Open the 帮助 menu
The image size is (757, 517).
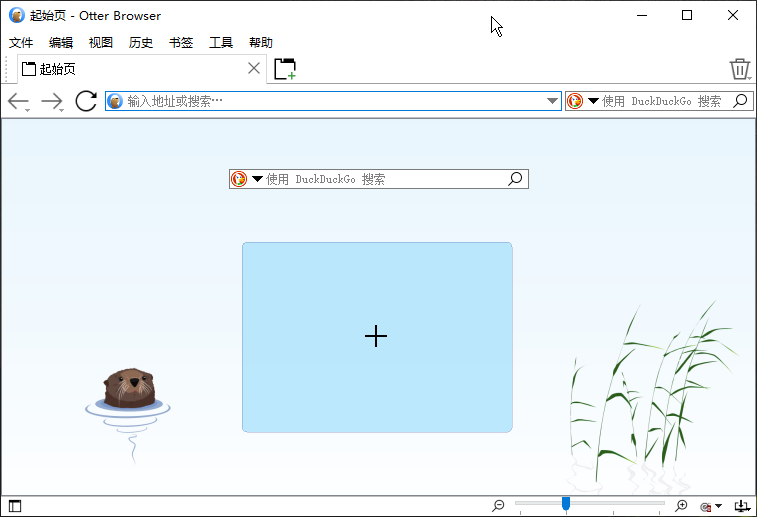(x=261, y=42)
